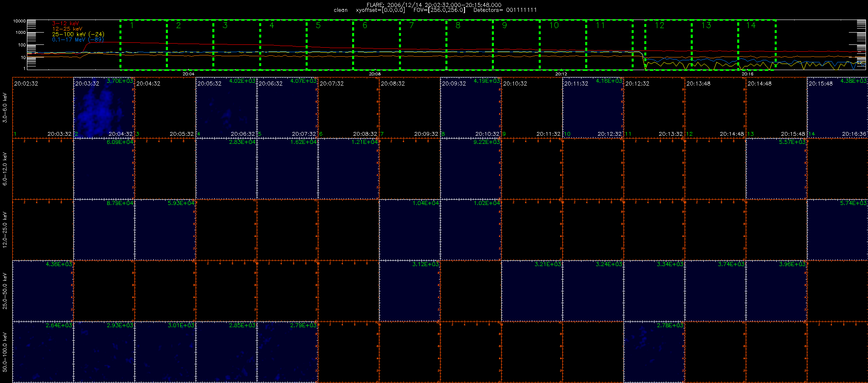Click the 5.74E+03 peak value label
The width and height of the screenshot is (868, 383).
[853, 203]
